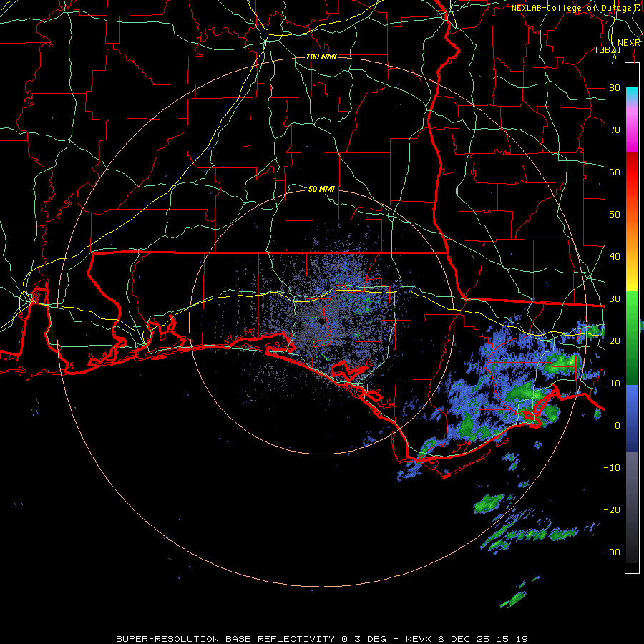Click the 70 value on the dBZ scale
The image size is (644, 644).
point(615,130)
